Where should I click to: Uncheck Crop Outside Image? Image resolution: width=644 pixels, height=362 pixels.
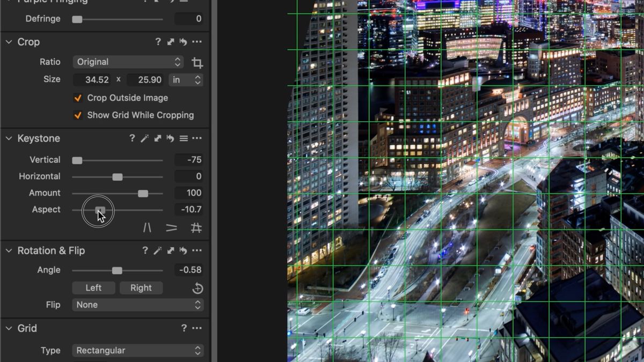[78, 98]
